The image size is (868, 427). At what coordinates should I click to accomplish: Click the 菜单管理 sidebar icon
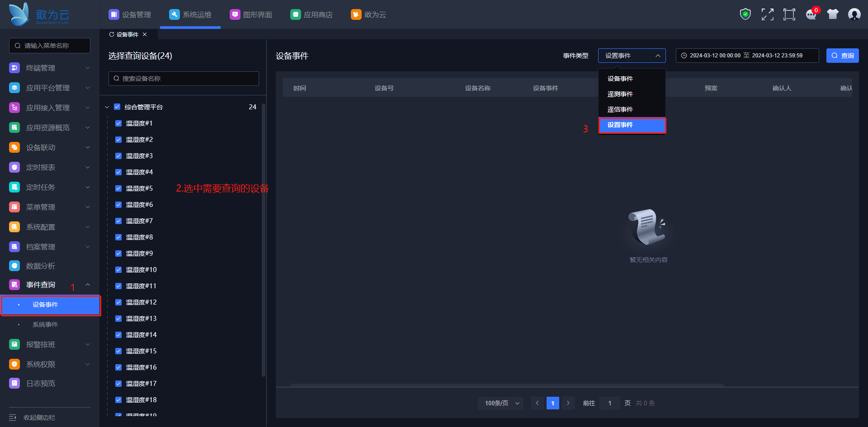click(x=14, y=207)
